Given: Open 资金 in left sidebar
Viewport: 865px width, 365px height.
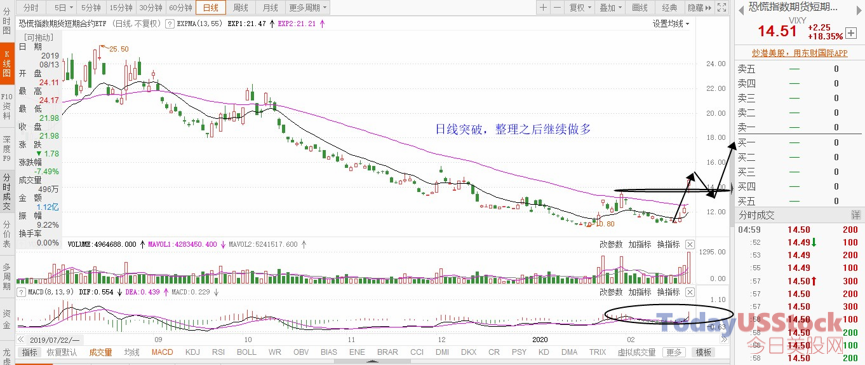Looking at the screenshot, I should [x=7, y=319].
